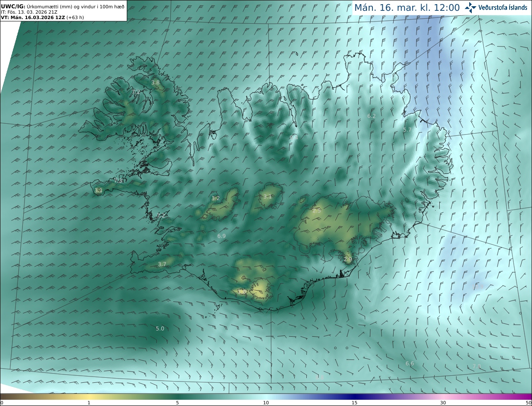The width and height of the screenshot is (532, 406).
Task: Select the 'Mán. 16. mar. kl. 12:00' title
Action: [x=407, y=7]
